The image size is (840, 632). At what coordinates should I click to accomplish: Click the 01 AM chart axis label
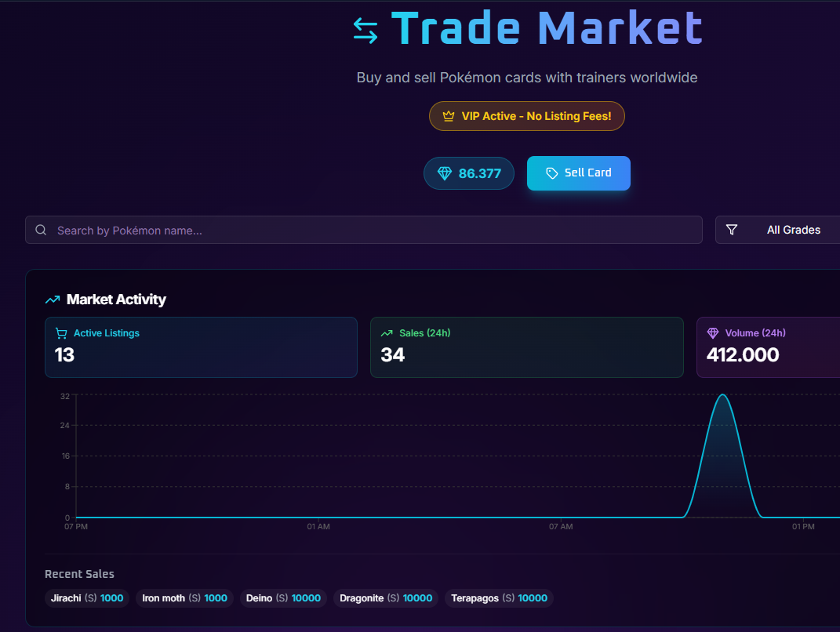[318, 526]
